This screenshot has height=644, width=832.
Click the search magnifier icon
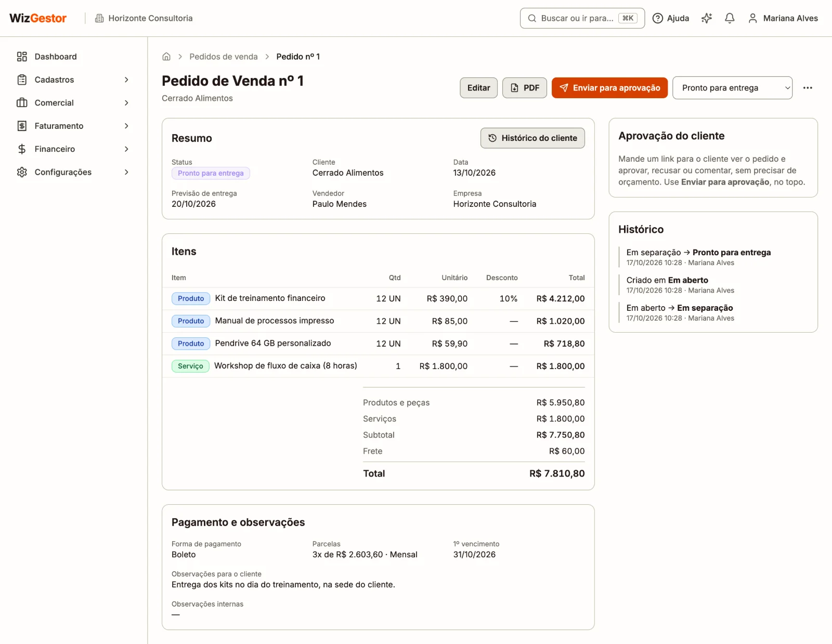coord(532,18)
